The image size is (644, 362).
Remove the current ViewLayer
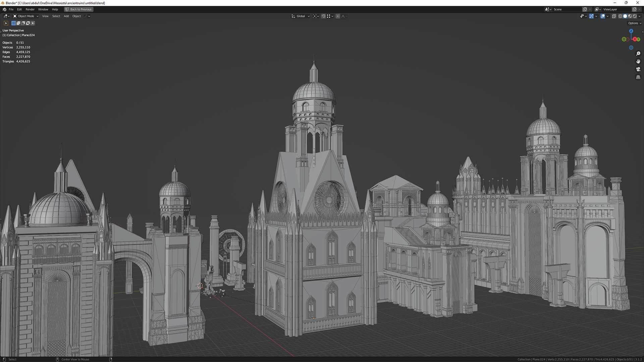(639, 9)
